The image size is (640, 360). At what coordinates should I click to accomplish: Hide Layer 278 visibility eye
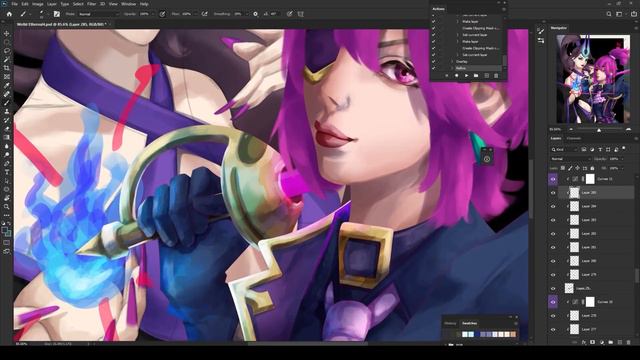(553, 316)
